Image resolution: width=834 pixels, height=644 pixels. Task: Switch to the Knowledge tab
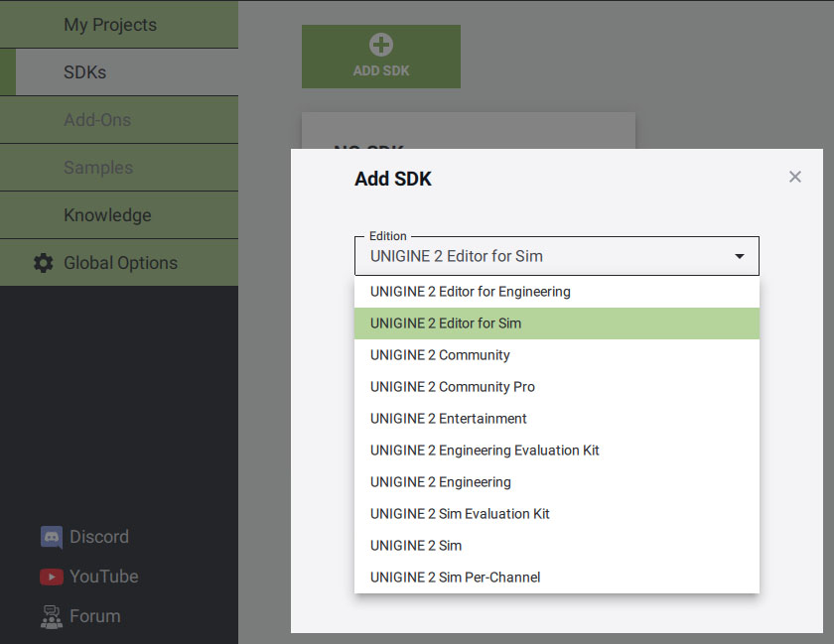(x=119, y=215)
